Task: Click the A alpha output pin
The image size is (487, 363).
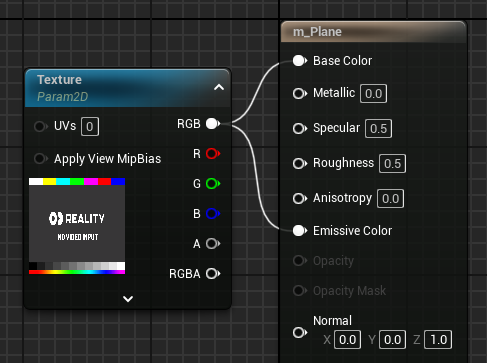Action: 213,244
